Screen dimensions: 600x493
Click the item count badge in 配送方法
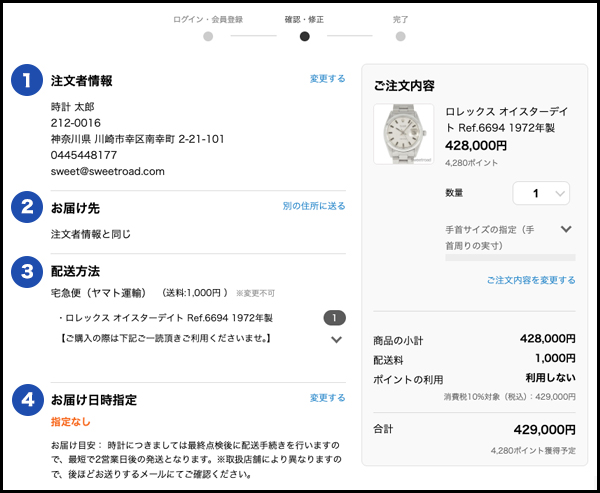(x=334, y=318)
